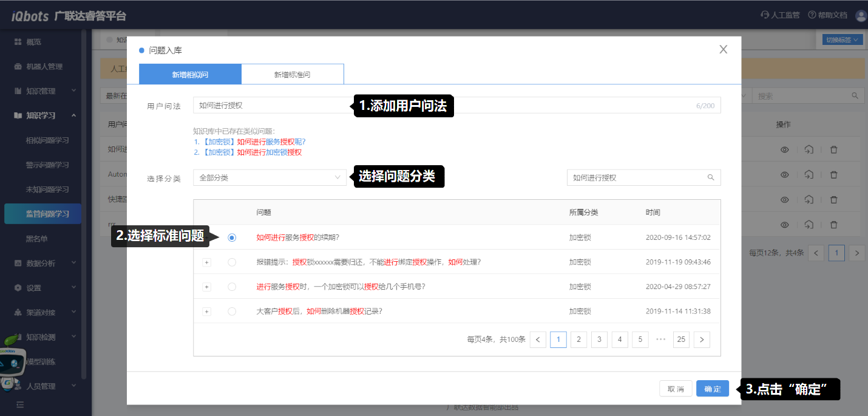Open 未知问题学习 in sidebar
Viewport: 868px width, 416px height.
[47, 189]
